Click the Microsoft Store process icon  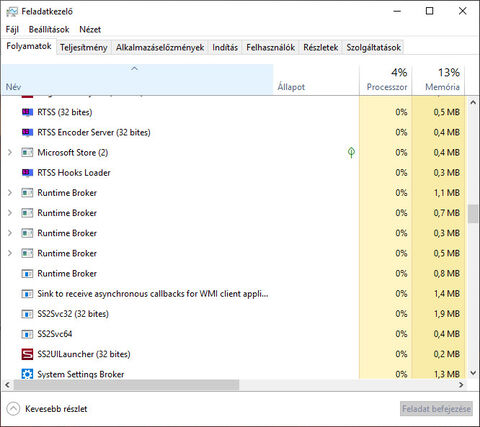coord(27,153)
